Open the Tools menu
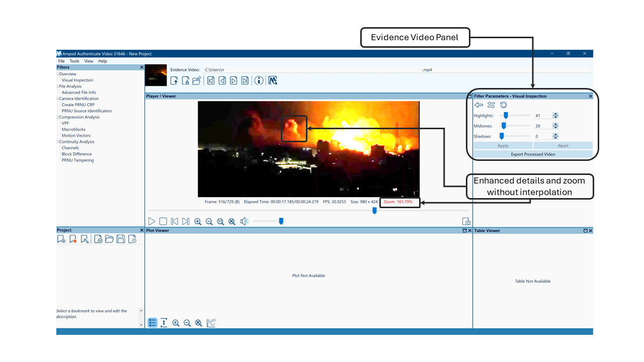This screenshot has width=644, height=362. tap(74, 61)
